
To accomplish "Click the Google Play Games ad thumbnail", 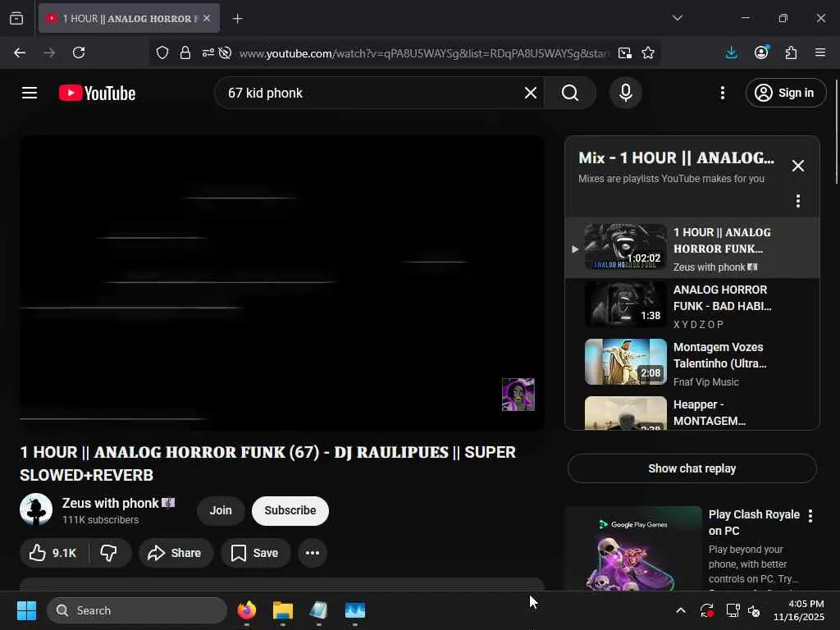I will click(x=633, y=548).
